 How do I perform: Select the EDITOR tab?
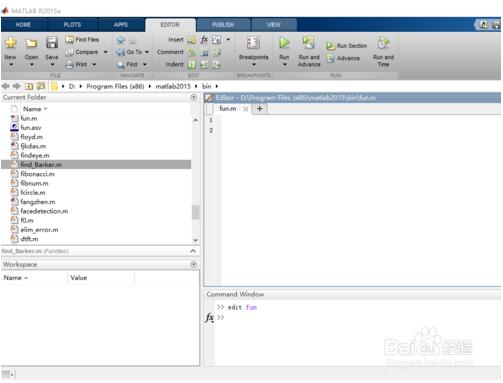[x=170, y=25]
